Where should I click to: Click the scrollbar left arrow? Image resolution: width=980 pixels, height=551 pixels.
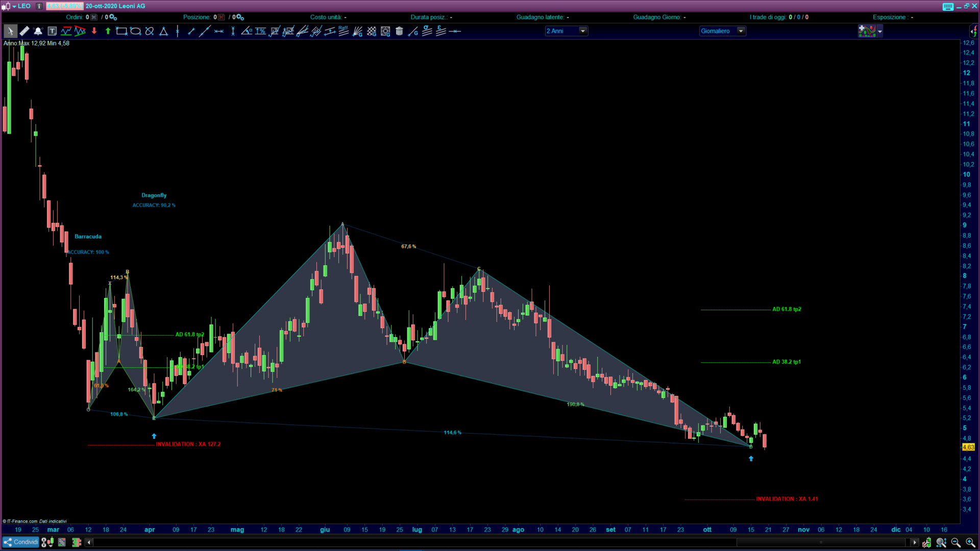(x=88, y=542)
